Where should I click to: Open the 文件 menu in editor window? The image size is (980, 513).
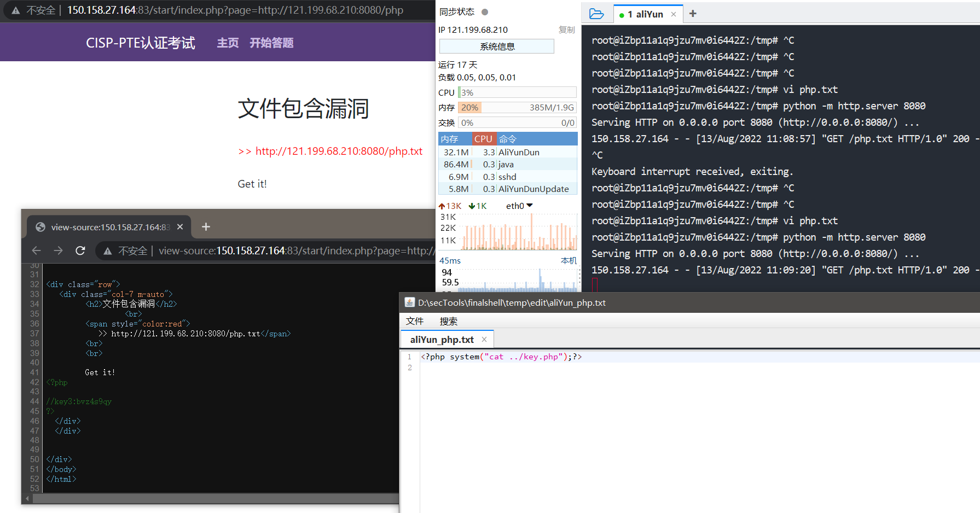415,321
